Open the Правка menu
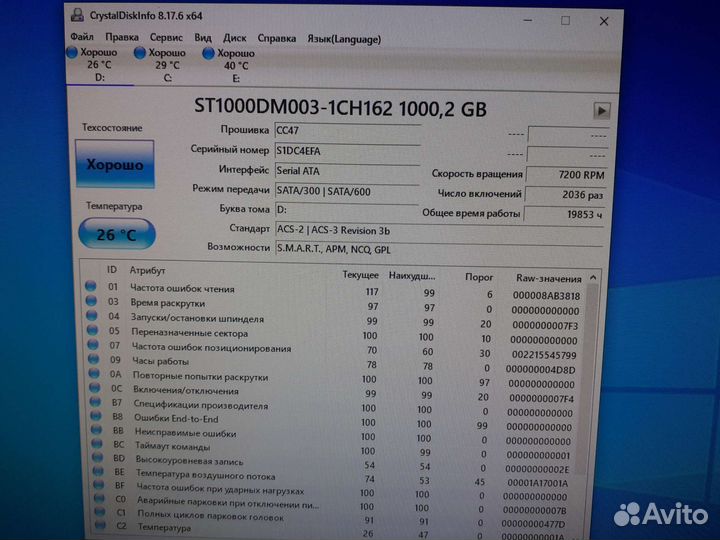This screenshot has height=540, width=720. tap(122, 38)
